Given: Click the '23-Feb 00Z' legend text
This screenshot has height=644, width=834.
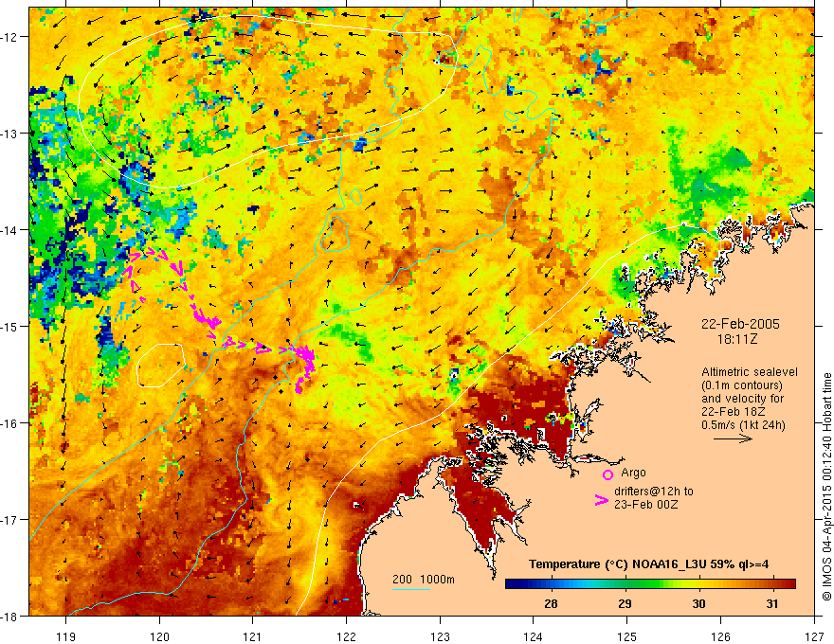Looking at the screenshot, I should [x=646, y=505].
